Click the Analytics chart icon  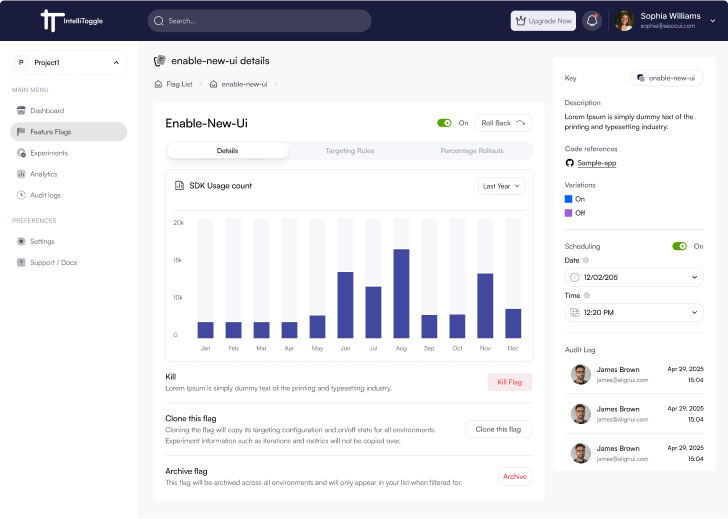[x=21, y=174]
